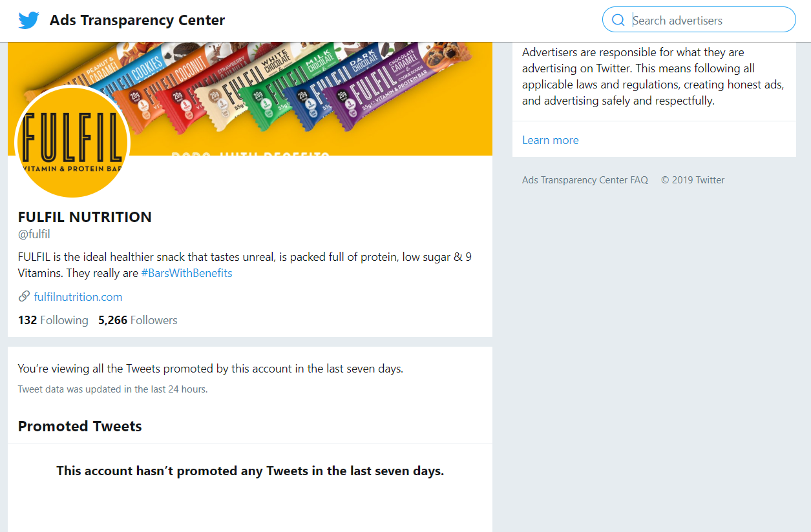811x532 pixels.
Task: Click the @fulfil handle
Action: (x=34, y=234)
